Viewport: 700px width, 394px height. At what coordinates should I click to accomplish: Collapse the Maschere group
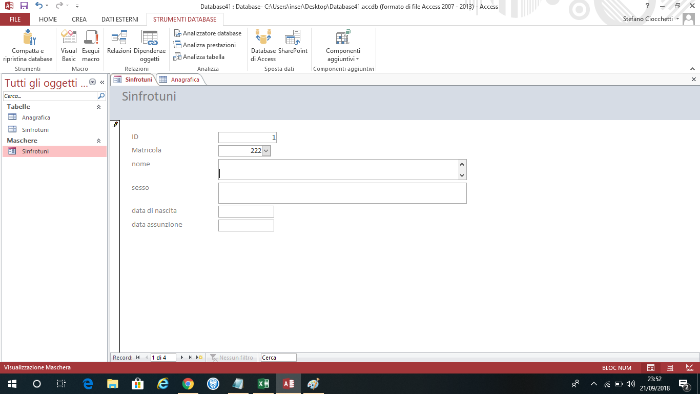(99, 141)
